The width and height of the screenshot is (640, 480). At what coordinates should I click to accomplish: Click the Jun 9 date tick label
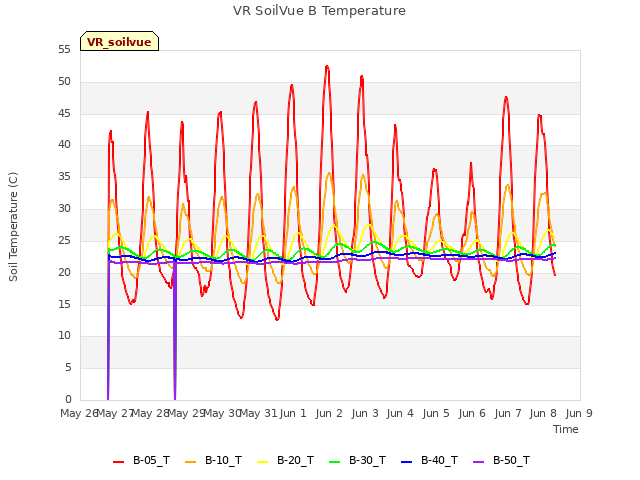(579, 413)
